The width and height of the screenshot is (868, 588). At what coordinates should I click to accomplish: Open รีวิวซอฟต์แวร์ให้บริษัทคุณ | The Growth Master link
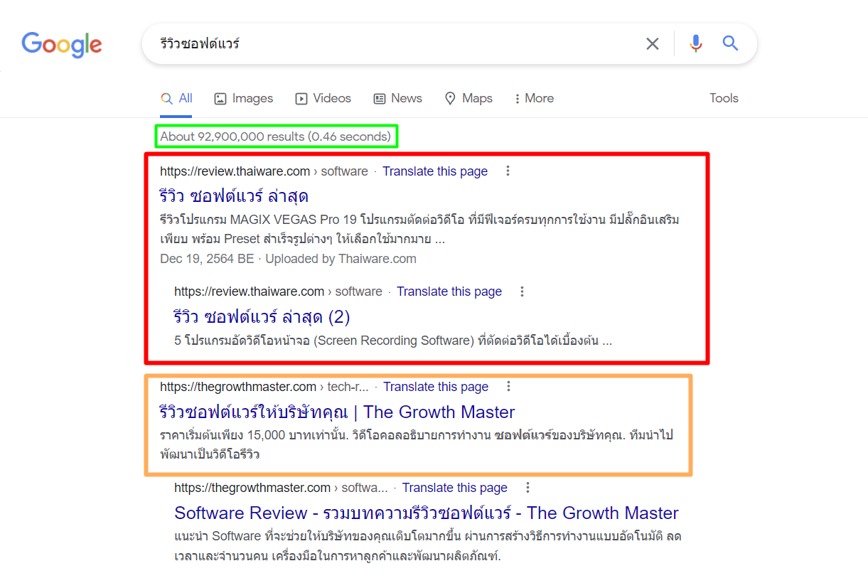(x=337, y=412)
